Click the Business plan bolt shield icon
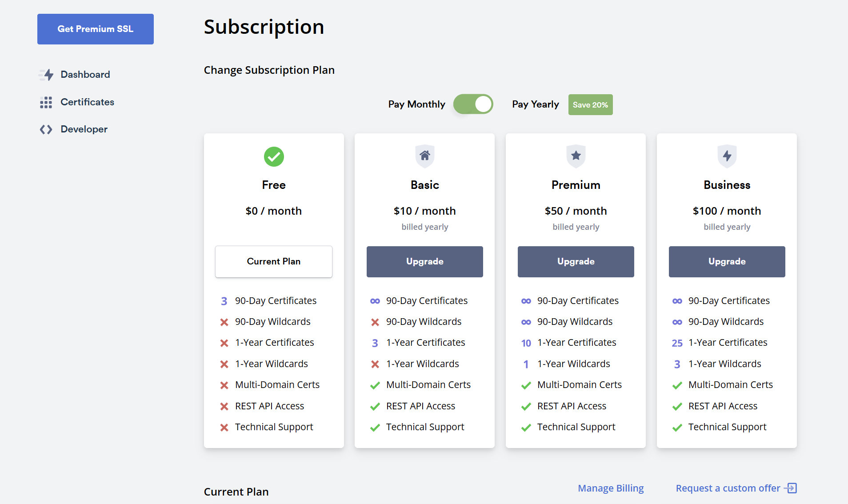This screenshot has width=848, height=504. tap(727, 156)
